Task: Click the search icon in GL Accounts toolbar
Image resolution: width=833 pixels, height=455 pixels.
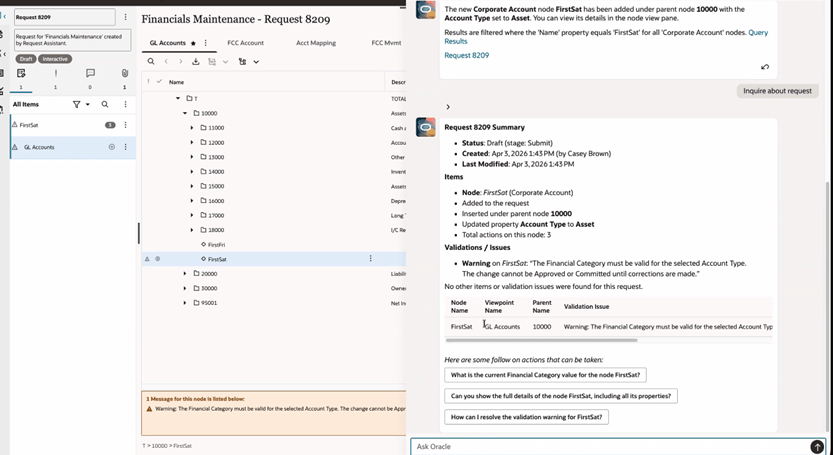Action: pyautogui.click(x=151, y=62)
